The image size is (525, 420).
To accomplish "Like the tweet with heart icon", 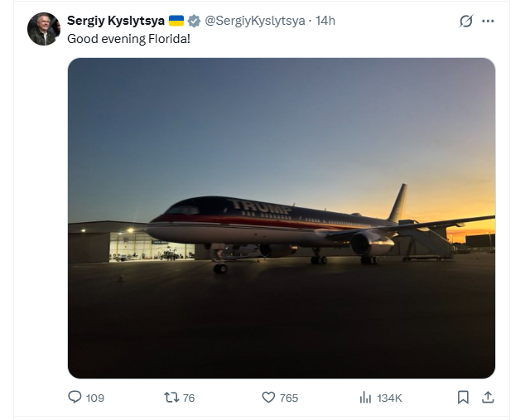I will pyautogui.click(x=267, y=398).
